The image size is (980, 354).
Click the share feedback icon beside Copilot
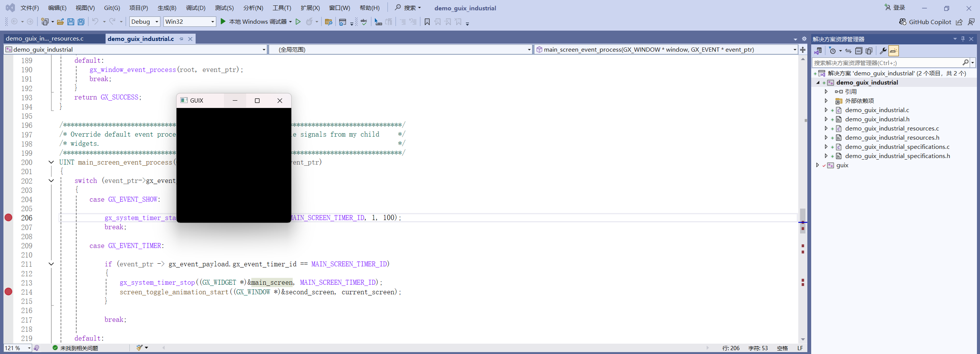[959, 22]
